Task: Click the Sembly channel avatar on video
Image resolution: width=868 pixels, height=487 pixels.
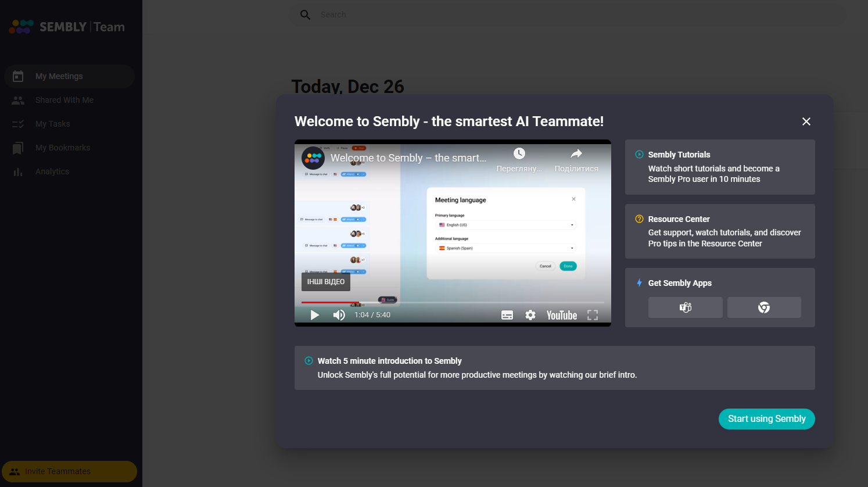Action: coord(313,158)
